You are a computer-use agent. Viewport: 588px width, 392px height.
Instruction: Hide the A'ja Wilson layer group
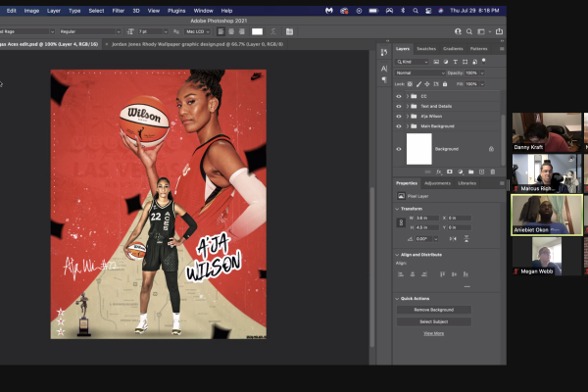point(399,117)
